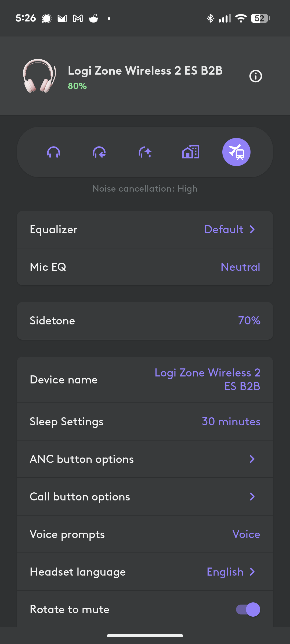290x644 pixels.
Task: Toggle the Rotate to mute switch
Action: pos(248,609)
